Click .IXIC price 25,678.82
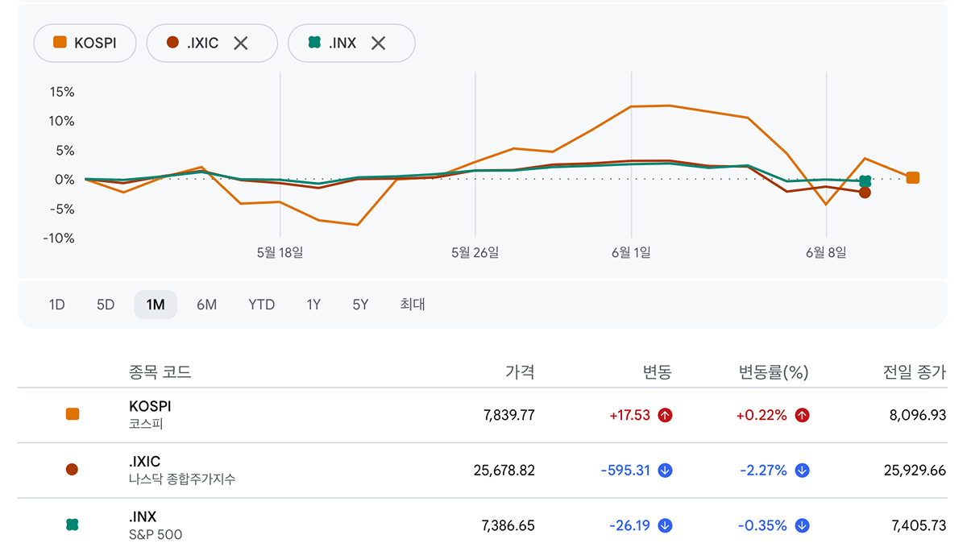The width and height of the screenshot is (967, 560). pyautogui.click(x=504, y=471)
